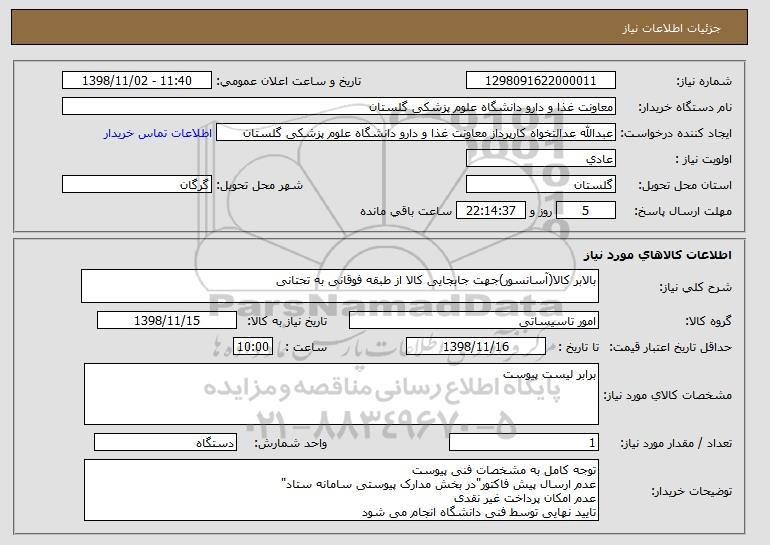Image resolution: width=770 pixels, height=545 pixels.
Task: Click the نام دستگاه خریدار field
Action: [x=339, y=107]
